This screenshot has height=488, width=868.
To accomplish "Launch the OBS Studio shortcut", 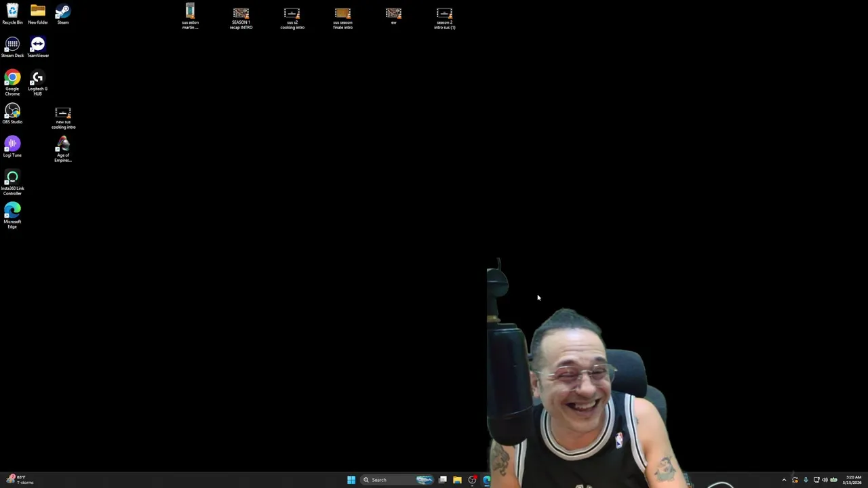I will [12, 114].
